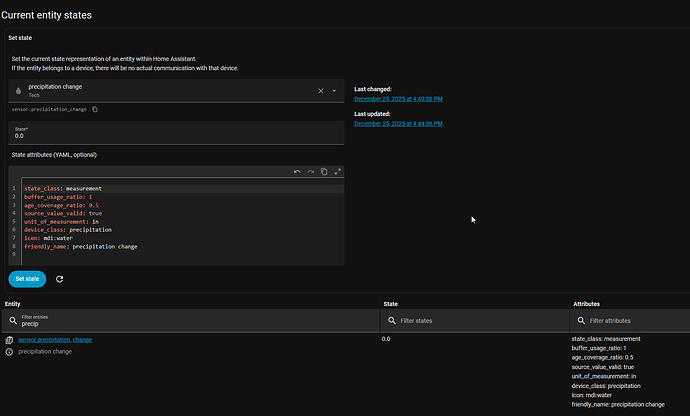690x416 pixels.
Task: Click the friendly_name line in YAML editor
Action: tap(80, 246)
